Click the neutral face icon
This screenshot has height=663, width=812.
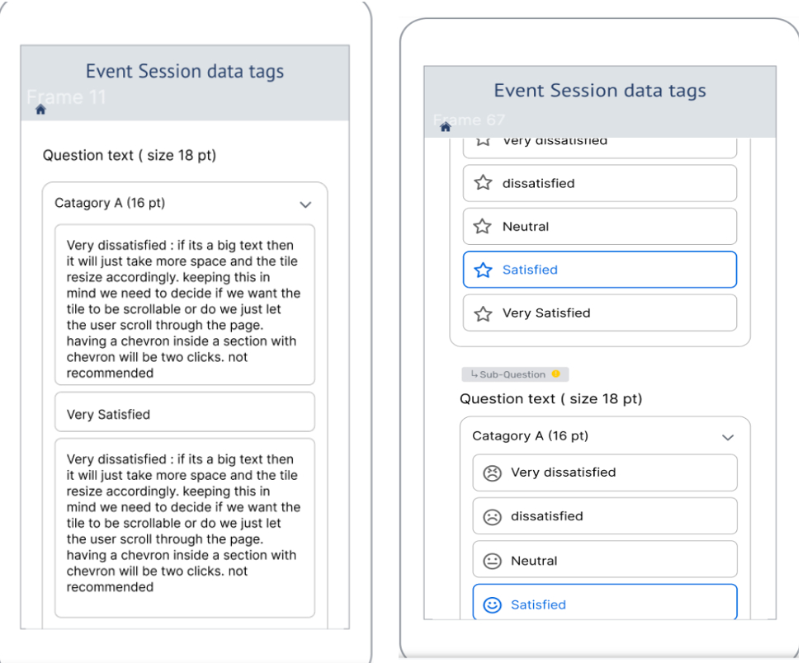(492, 561)
